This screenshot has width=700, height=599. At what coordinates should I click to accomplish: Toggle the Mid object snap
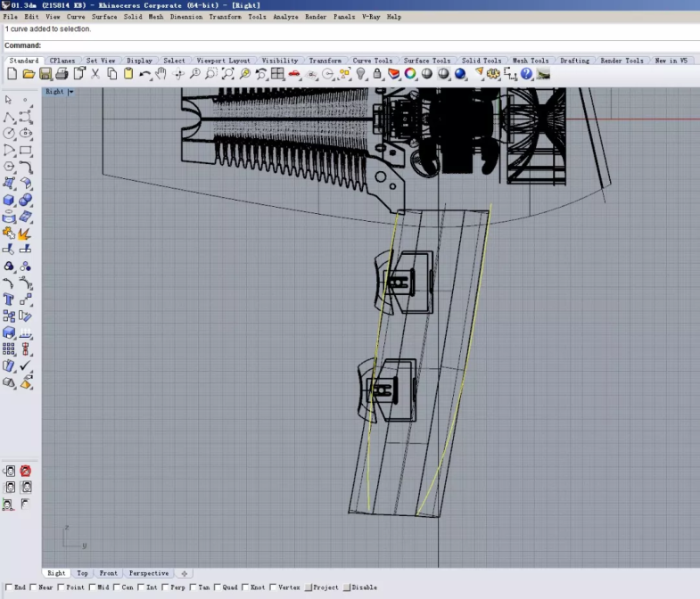click(x=92, y=587)
